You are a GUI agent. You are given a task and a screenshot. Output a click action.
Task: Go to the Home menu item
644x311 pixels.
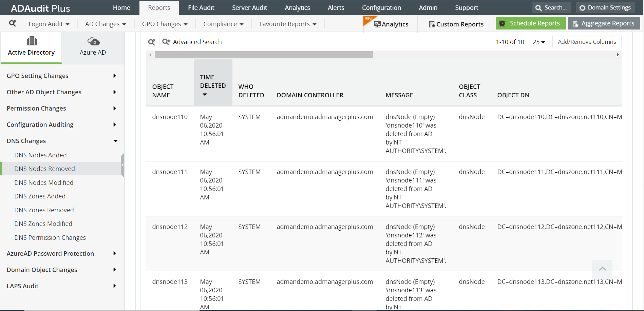pyautogui.click(x=121, y=7)
